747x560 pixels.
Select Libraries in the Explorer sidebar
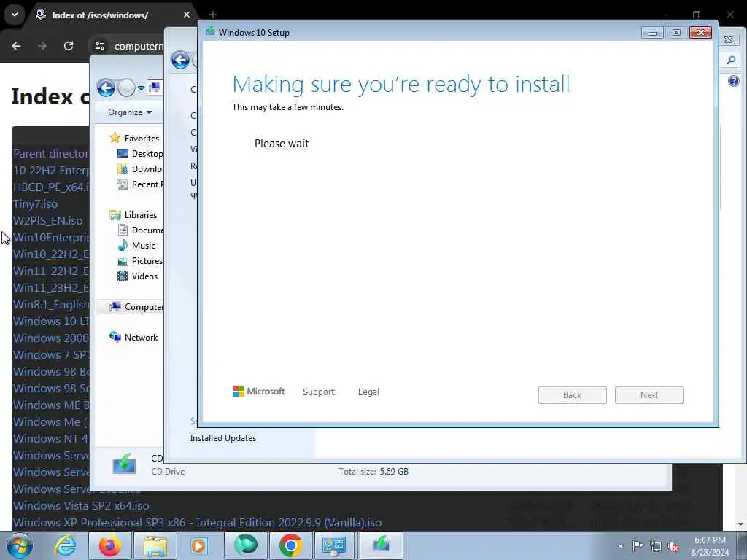[x=140, y=215]
